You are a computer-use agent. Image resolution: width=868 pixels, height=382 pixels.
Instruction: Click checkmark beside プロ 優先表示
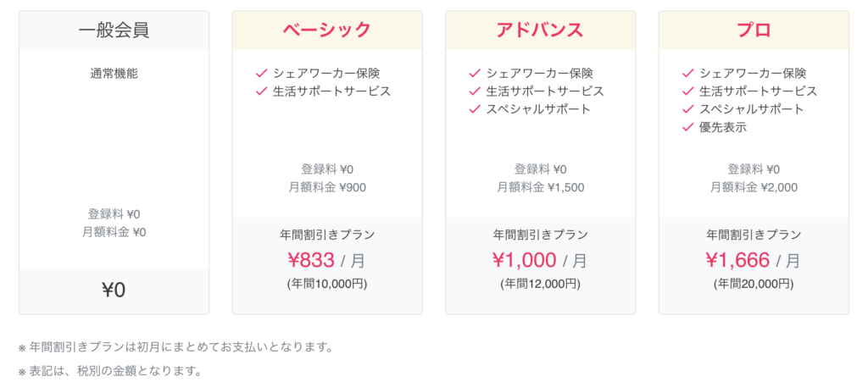click(688, 128)
